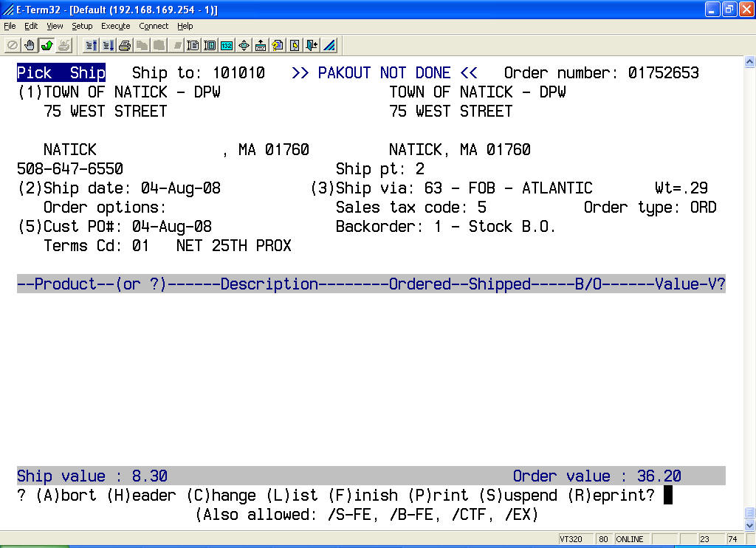Click the 'Order options:' label

(x=105, y=208)
